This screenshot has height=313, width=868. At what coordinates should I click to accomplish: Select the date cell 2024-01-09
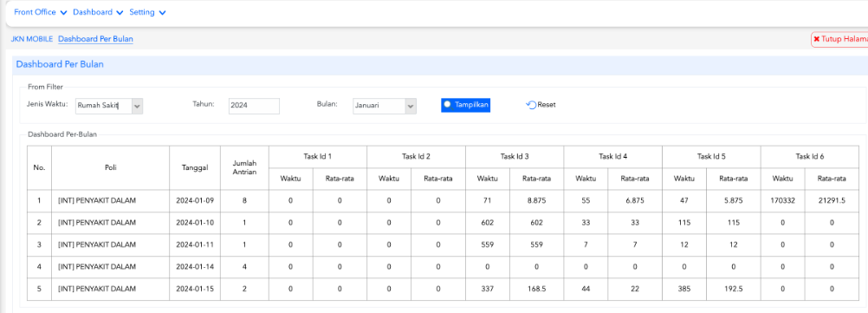tap(195, 200)
